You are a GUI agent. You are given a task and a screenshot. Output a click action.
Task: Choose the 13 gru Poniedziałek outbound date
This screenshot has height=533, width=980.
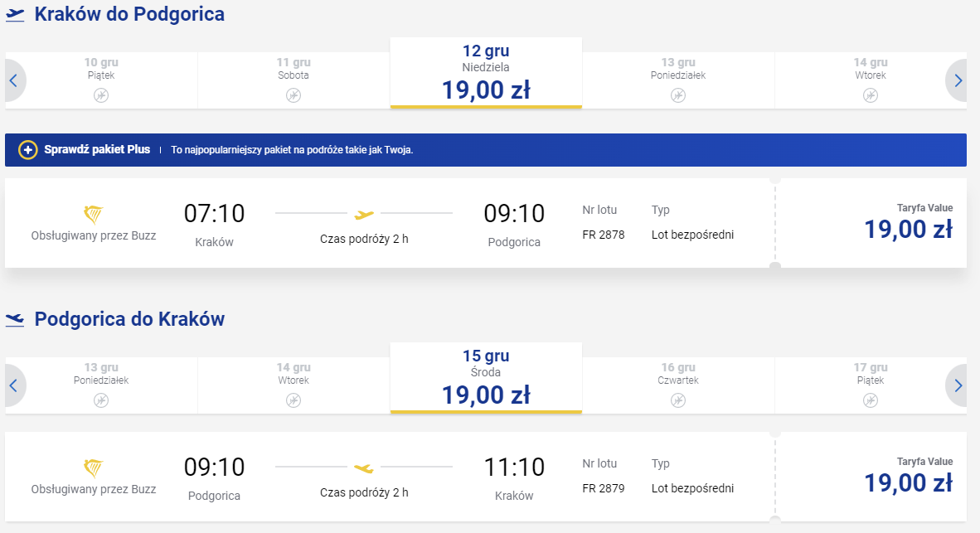tap(678, 80)
